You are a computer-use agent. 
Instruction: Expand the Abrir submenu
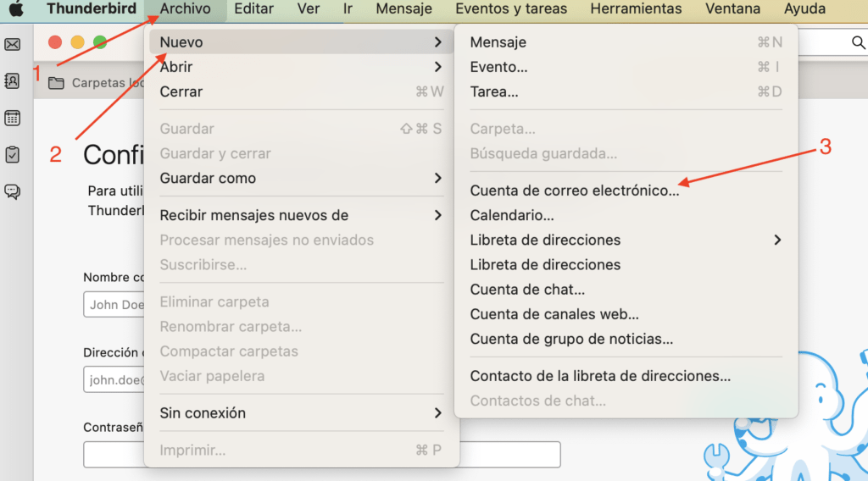[x=301, y=67]
